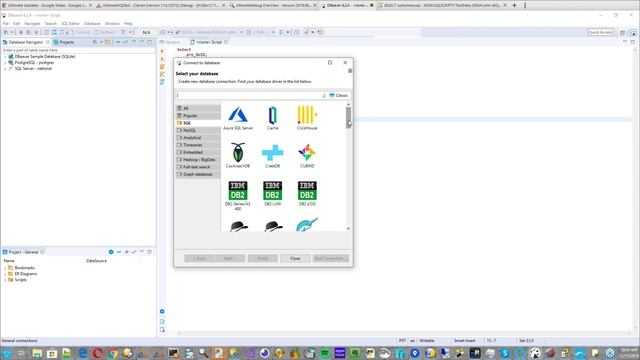
Task: Click the gear icon in the editor's side bar
Action: [x=162, y=311]
